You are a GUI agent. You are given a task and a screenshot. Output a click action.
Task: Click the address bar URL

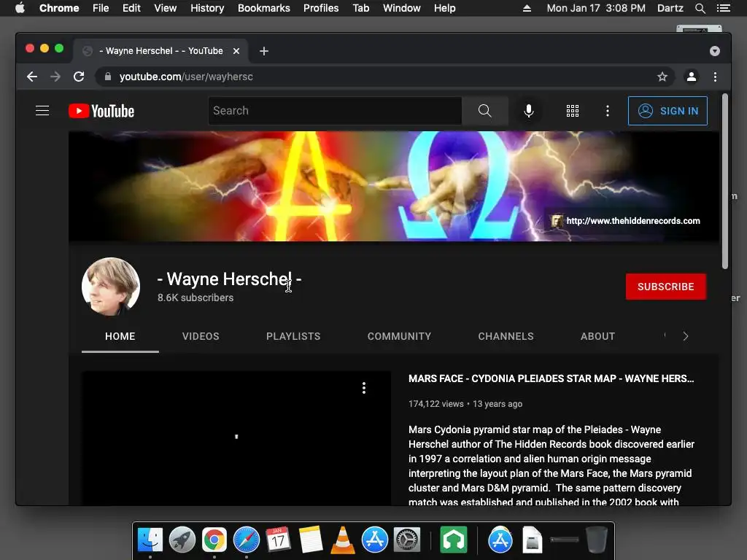coord(186,77)
